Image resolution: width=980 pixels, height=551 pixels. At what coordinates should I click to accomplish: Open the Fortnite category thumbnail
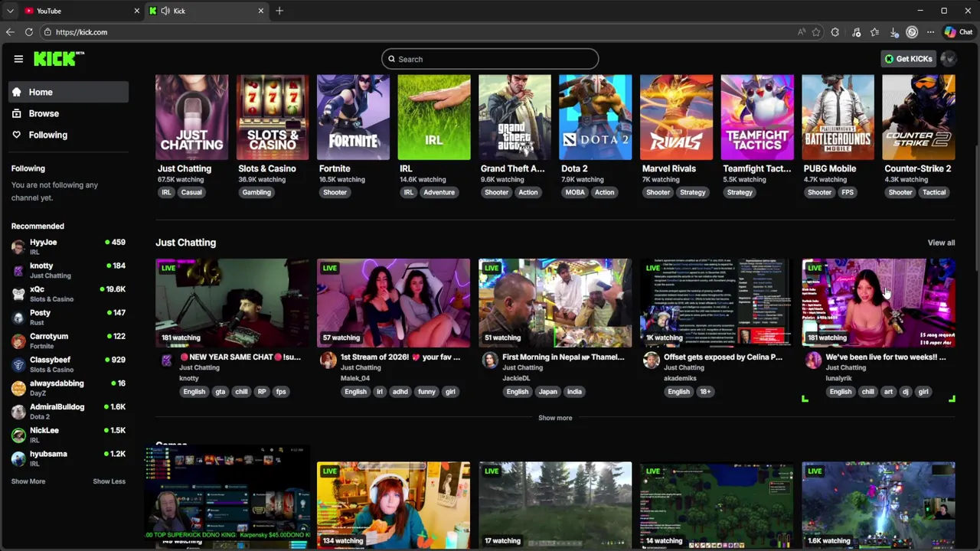tap(353, 117)
